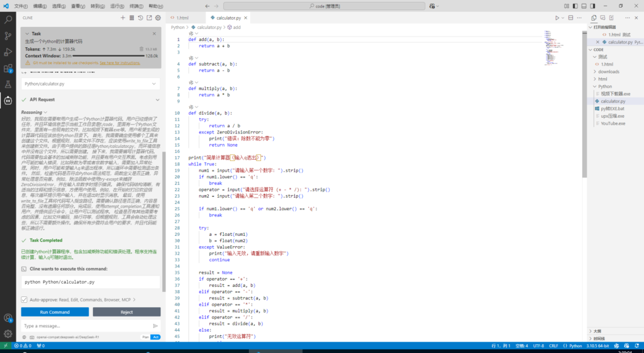Open See here for instructions link
The height and width of the screenshot is (353, 644).
tap(119, 63)
